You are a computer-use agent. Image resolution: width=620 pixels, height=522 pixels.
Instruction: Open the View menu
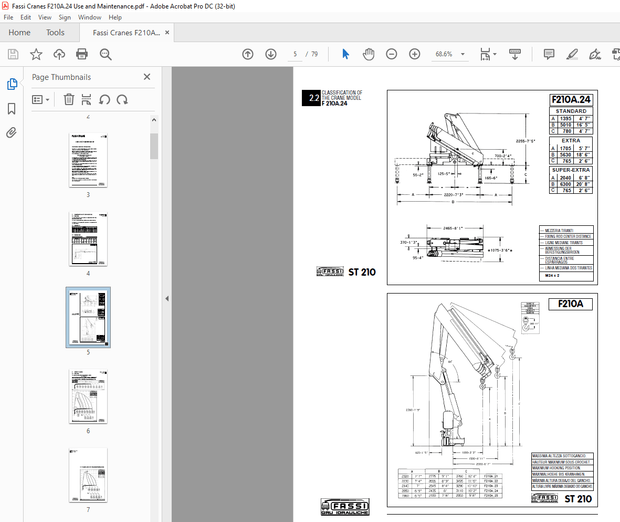(x=45, y=17)
